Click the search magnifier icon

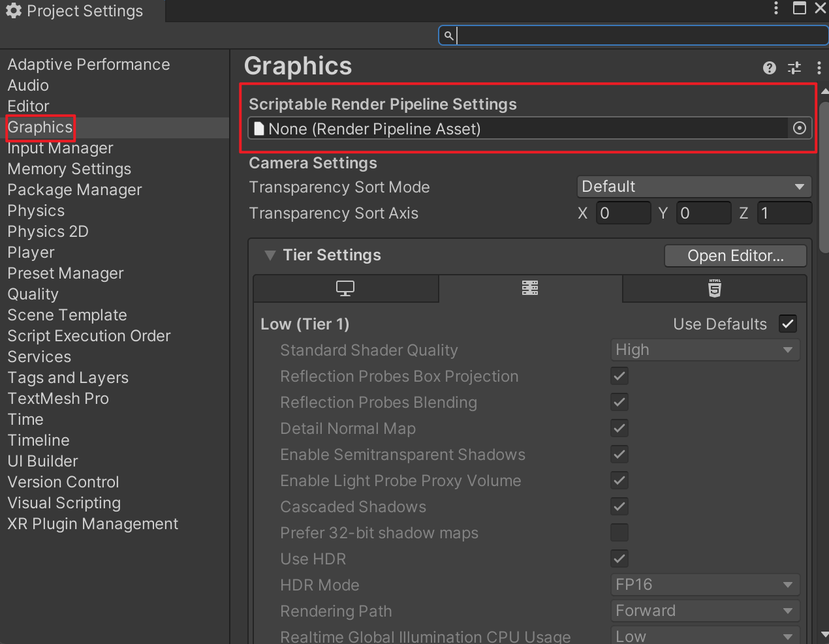click(448, 35)
